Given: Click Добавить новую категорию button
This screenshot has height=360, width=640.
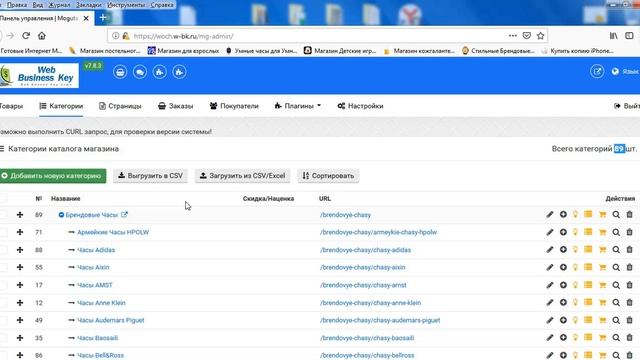Looking at the screenshot, I should (53, 176).
